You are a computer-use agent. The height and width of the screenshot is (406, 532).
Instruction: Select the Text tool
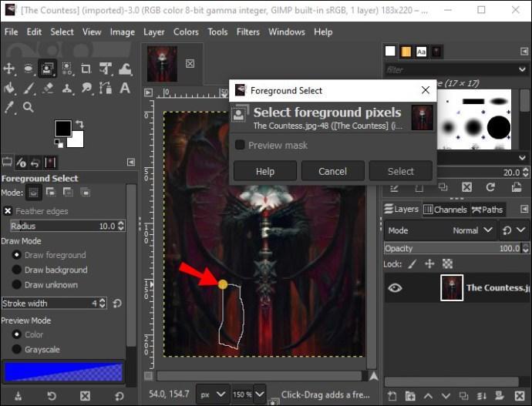coord(125,88)
